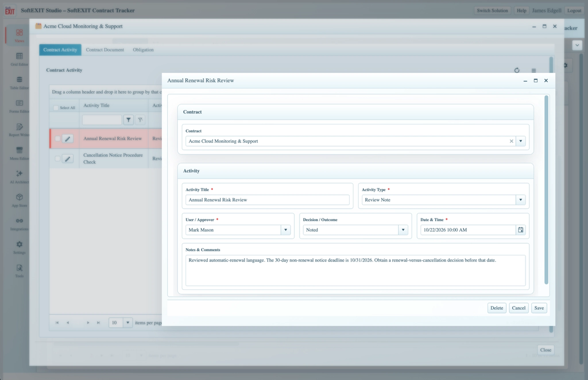Viewport: 588px width, 380px height.
Task: Expand the Decision / Outcome dropdown
Action: pos(403,230)
